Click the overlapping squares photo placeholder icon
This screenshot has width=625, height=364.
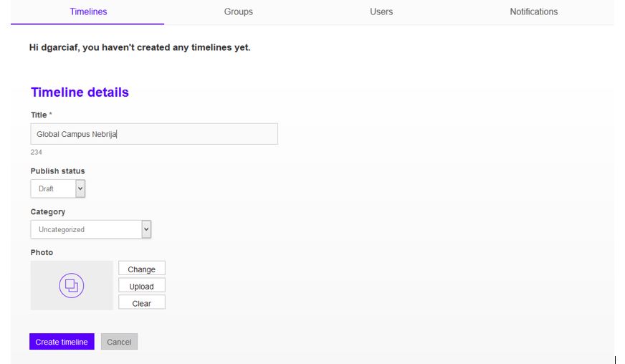click(x=71, y=286)
